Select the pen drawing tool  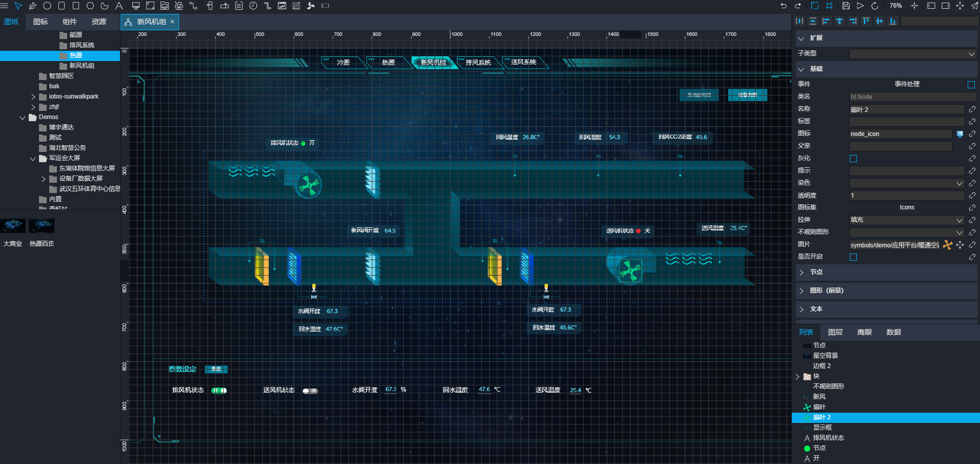click(x=33, y=6)
